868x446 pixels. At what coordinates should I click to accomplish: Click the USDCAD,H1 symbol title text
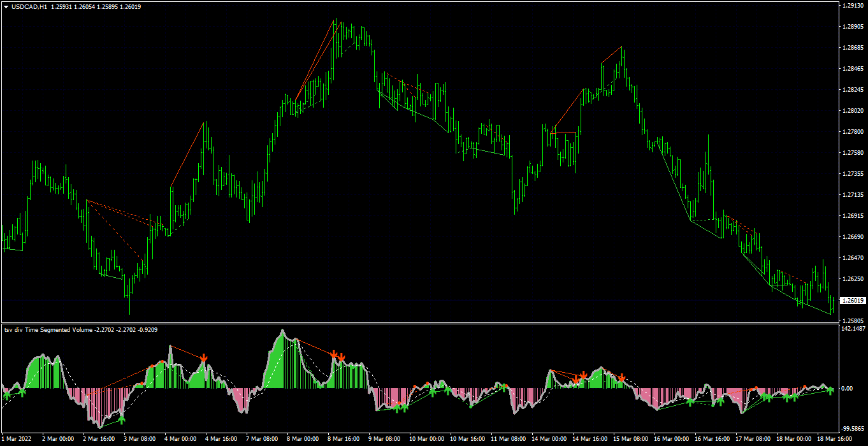click(x=29, y=6)
